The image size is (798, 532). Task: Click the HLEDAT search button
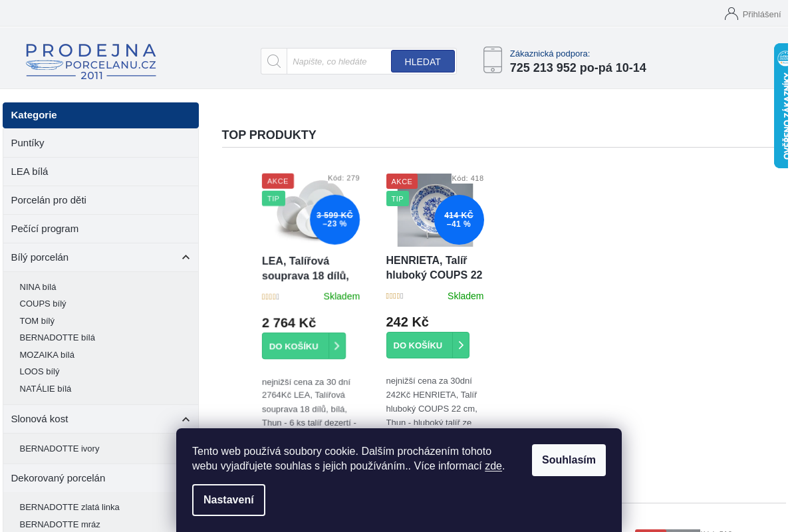click(423, 61)
